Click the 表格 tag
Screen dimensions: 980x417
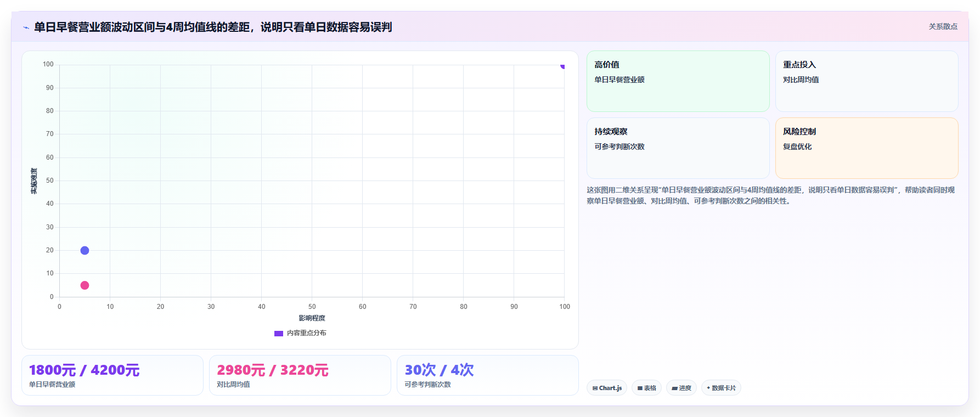tap(646, 388)
